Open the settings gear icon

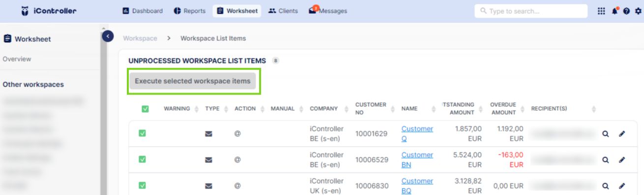638,11
